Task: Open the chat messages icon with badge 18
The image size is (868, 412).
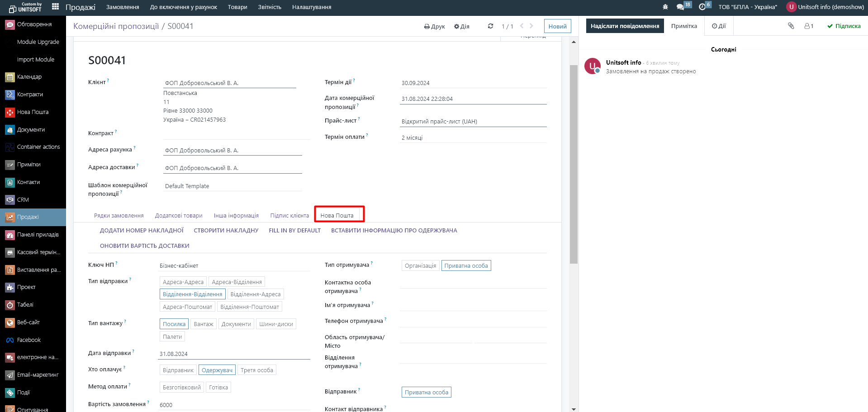Action: 680,7
